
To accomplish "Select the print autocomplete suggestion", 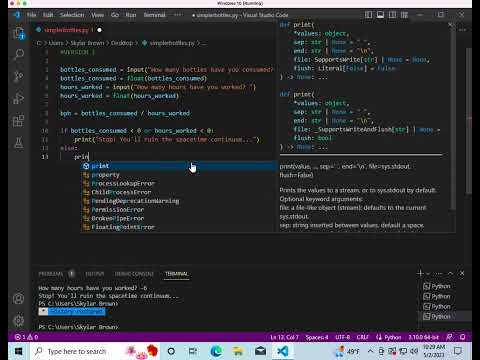I will [x=179, y=166].
